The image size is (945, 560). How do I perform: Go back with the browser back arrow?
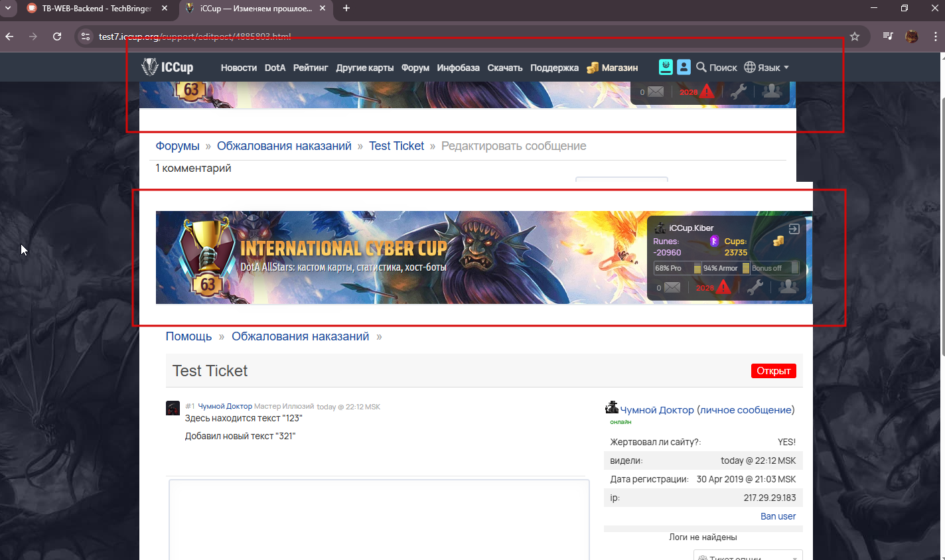(9, 36)
